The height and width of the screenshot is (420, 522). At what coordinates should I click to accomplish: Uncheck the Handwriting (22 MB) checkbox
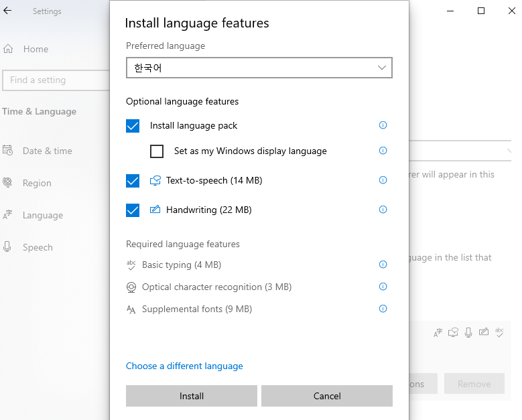(133, 210)
